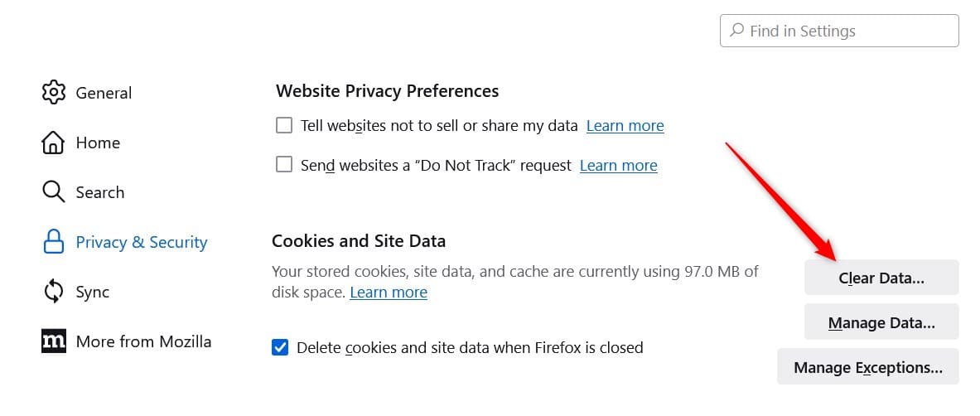Enable 'Tell websites not to sell' checkbox
The width and height of the screenshot is (980, 416).
pos(284,126)
